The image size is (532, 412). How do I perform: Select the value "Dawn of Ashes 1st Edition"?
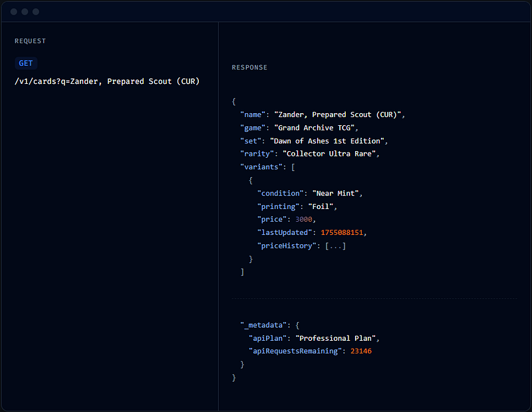(x=327, y=141)
